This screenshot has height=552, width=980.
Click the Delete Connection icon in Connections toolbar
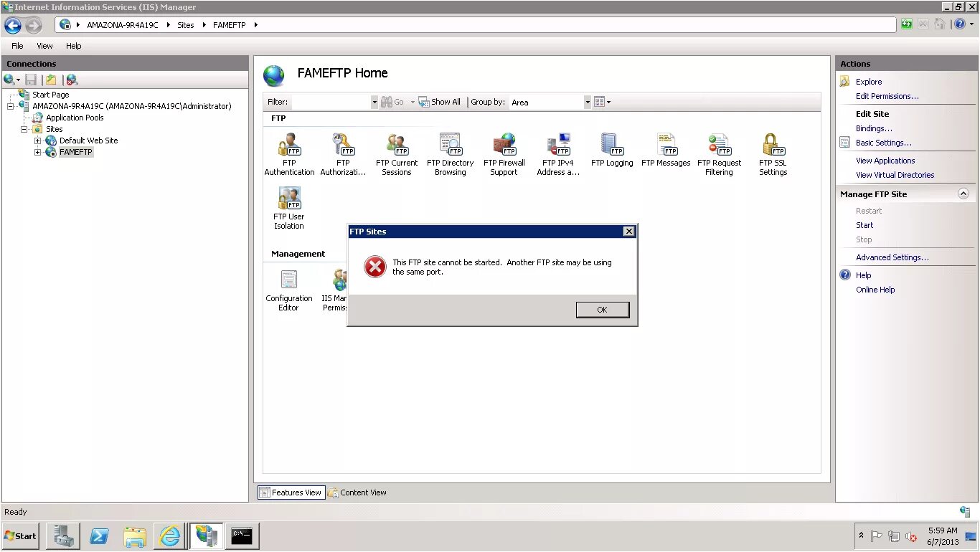coord(72,80)
